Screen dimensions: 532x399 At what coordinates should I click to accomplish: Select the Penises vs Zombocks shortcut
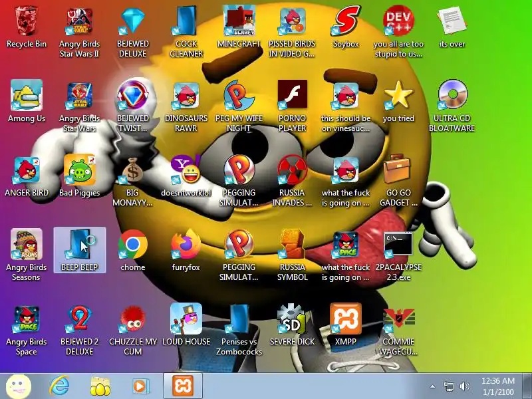click(239, 330)
